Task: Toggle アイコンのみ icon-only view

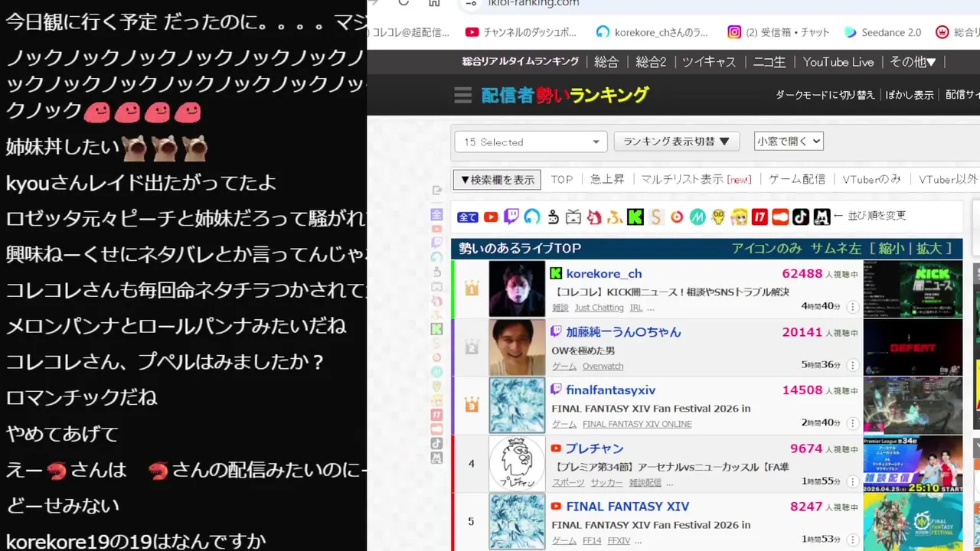Action: [766, 248]
